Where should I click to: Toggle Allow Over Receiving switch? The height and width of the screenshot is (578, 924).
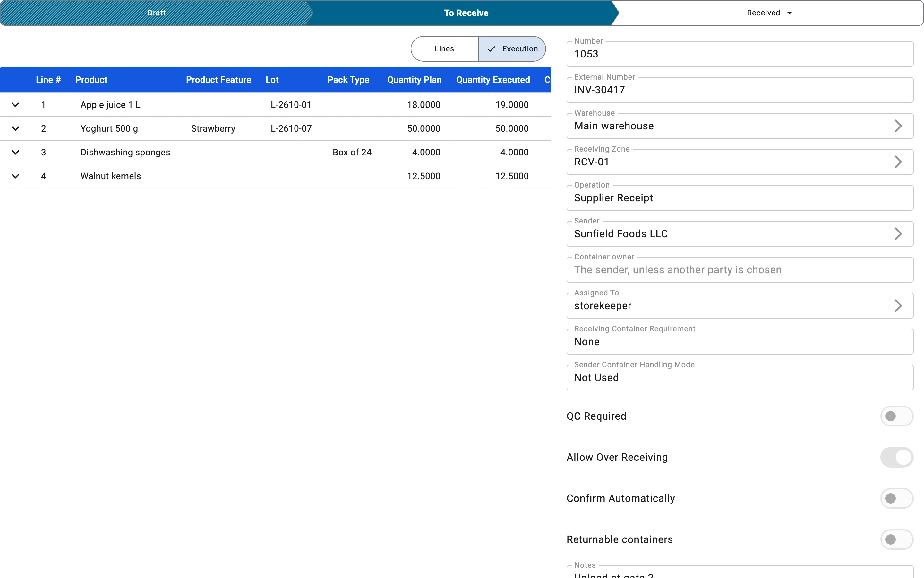(896, 457)
